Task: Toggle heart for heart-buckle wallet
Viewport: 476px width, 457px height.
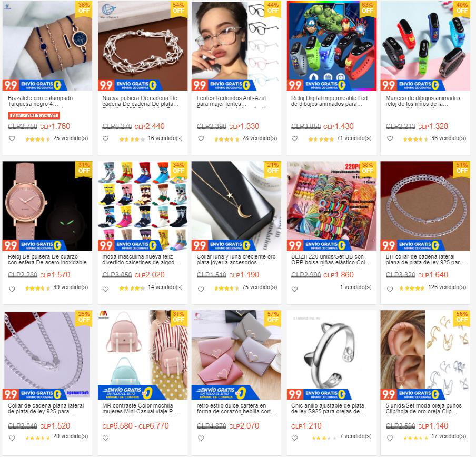Action: (x=201, y=438)
